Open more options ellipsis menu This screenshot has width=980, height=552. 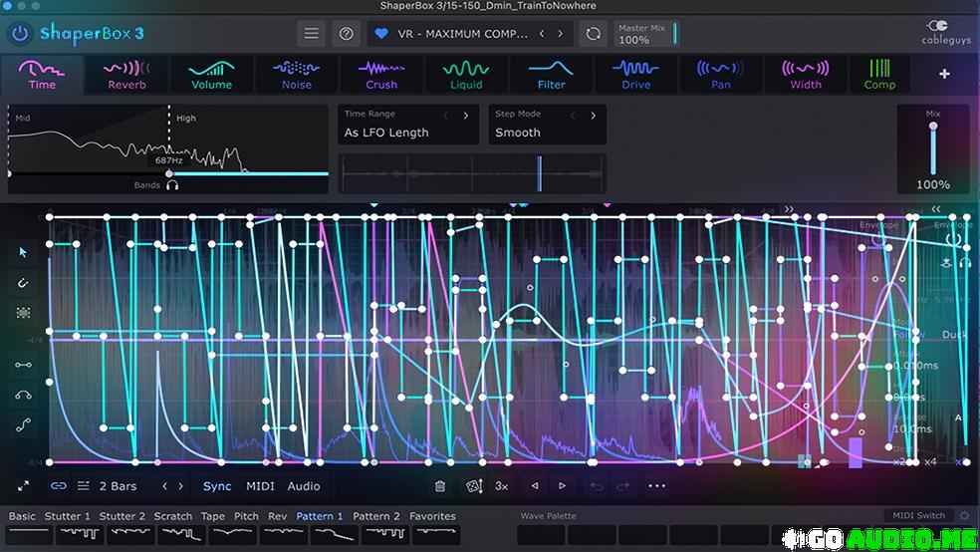tap(657, 485)
